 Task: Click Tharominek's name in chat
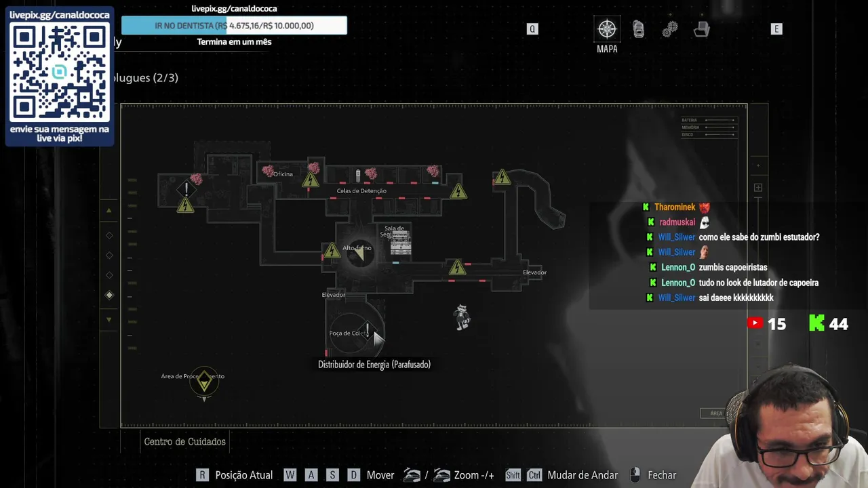(x=675, y=207)
